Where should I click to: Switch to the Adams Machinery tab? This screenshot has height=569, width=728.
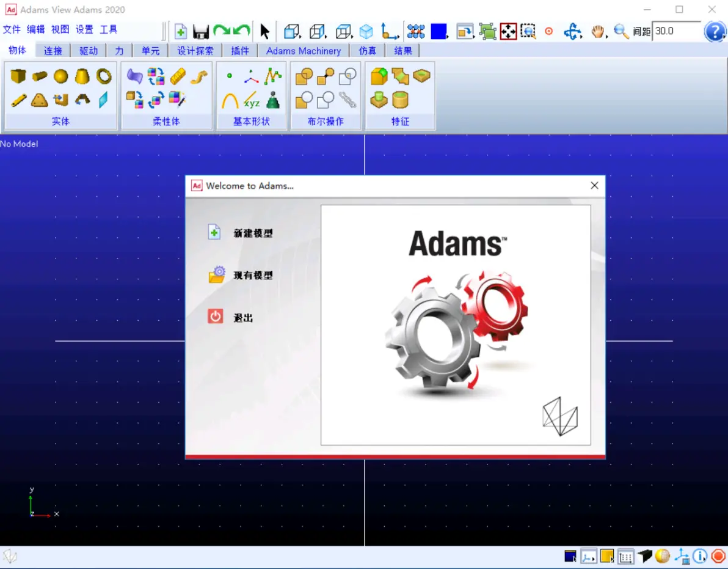[303, 51]
